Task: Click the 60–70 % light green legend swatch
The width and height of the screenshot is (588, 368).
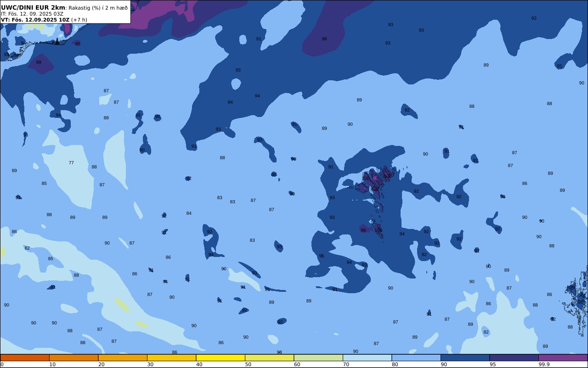Action: 318,357
